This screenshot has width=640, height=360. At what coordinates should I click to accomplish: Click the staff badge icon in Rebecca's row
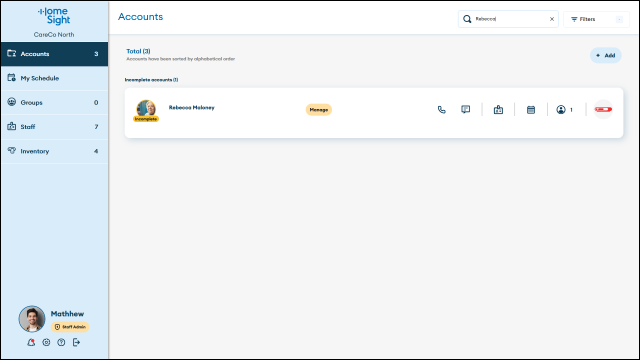[x=498, y=109]
